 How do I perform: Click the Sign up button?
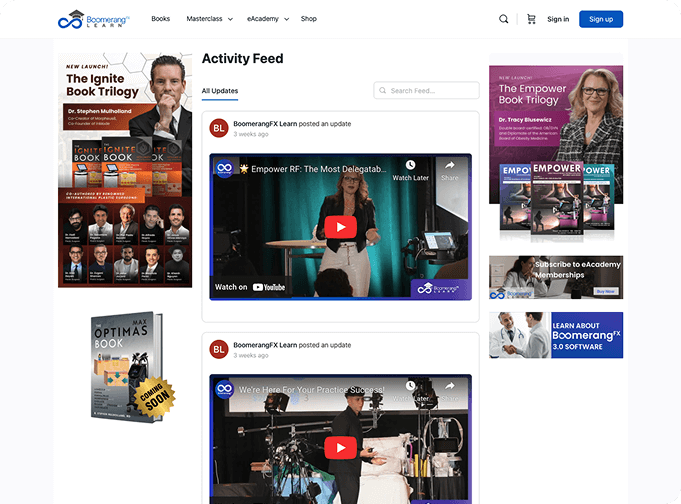(601, 19)
